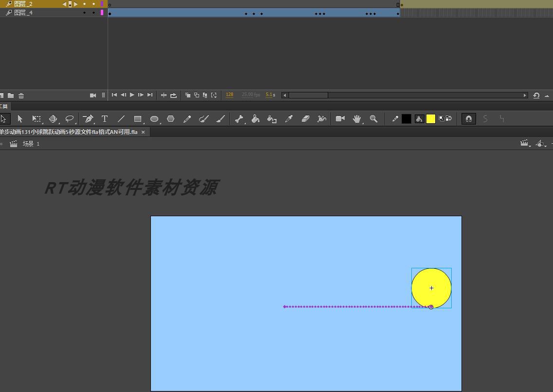Open the Edit Symbols dropdown
The width and height of the screenshot is (553, 392).
click(538, 143)
